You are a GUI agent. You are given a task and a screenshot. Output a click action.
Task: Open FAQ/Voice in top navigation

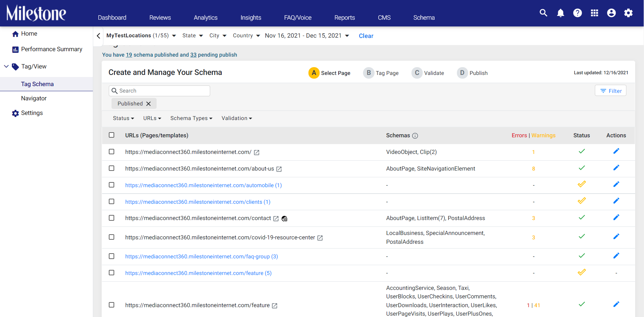coord(298,18)
